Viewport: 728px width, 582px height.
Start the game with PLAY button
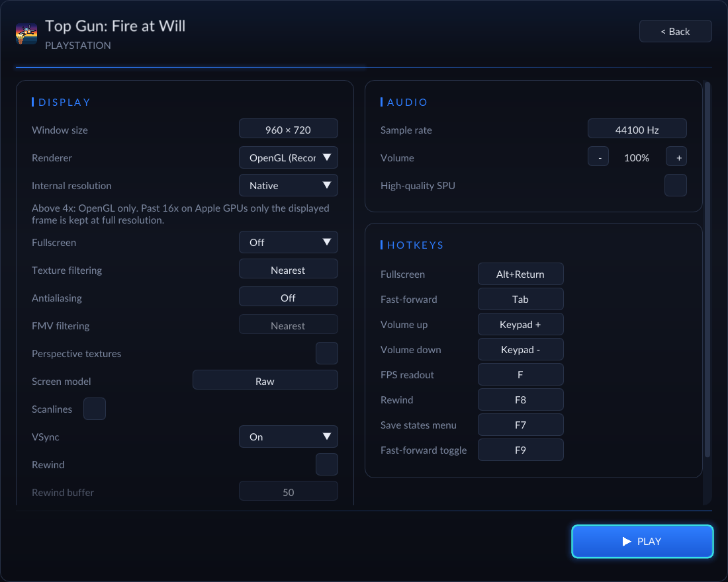(642, 541)
